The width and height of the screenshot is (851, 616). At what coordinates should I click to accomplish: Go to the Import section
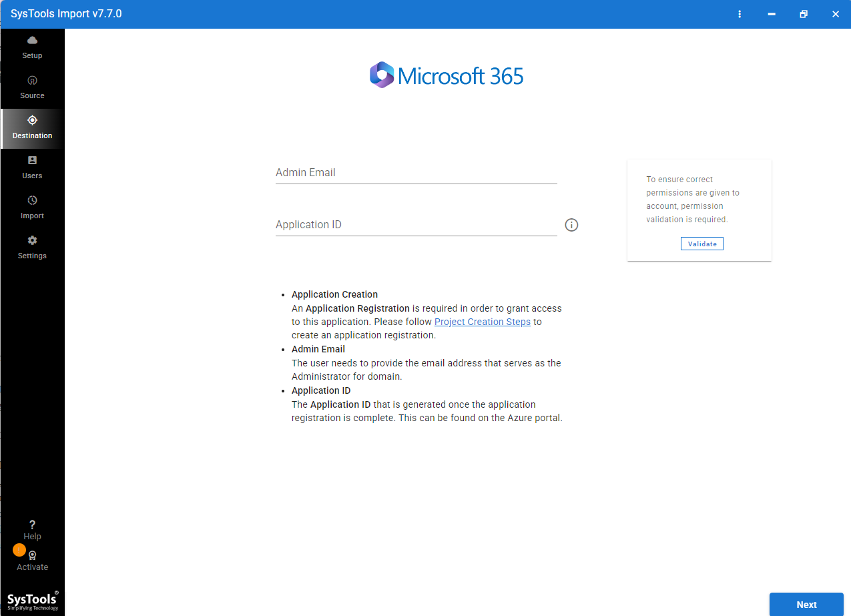coord(32,207)
